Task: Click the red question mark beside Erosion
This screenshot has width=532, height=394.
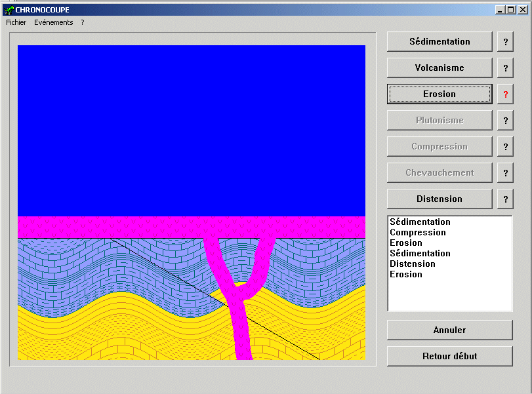Action: point(505,94)
